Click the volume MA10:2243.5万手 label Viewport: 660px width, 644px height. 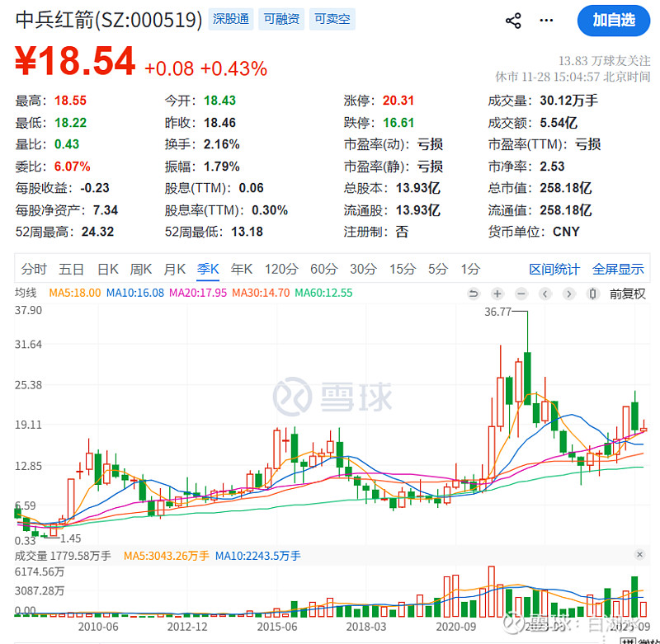[x=258, y=556]
